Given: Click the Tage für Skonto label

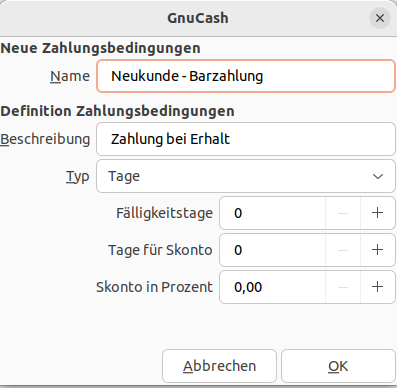Looking at the screenshot, I should coord(160,250).
